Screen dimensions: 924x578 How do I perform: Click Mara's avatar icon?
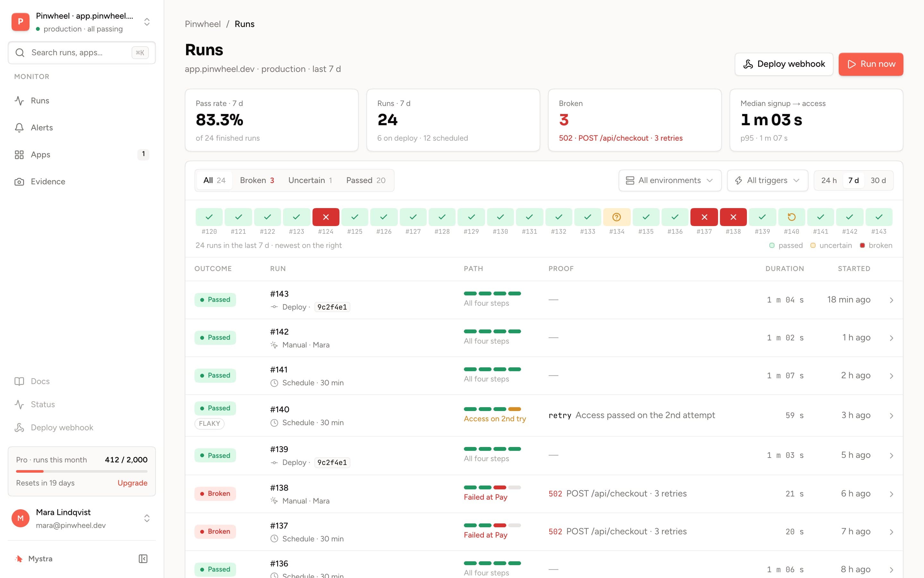click(21, 518)
